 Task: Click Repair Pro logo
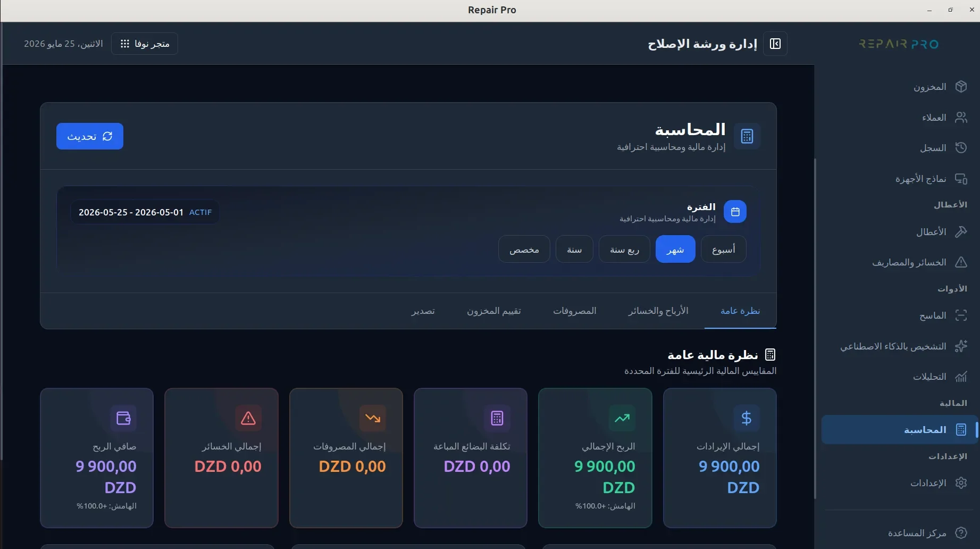tap(899, 44)
